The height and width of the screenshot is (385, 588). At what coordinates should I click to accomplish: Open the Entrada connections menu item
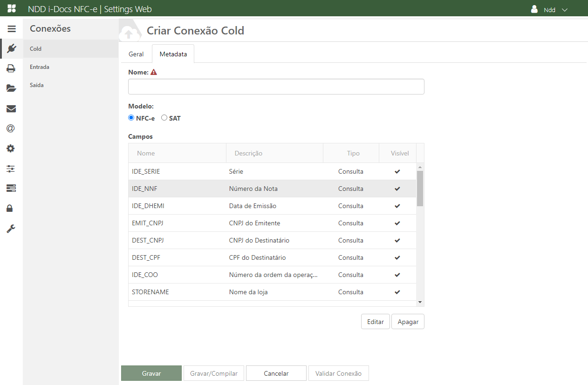(40, 67)
